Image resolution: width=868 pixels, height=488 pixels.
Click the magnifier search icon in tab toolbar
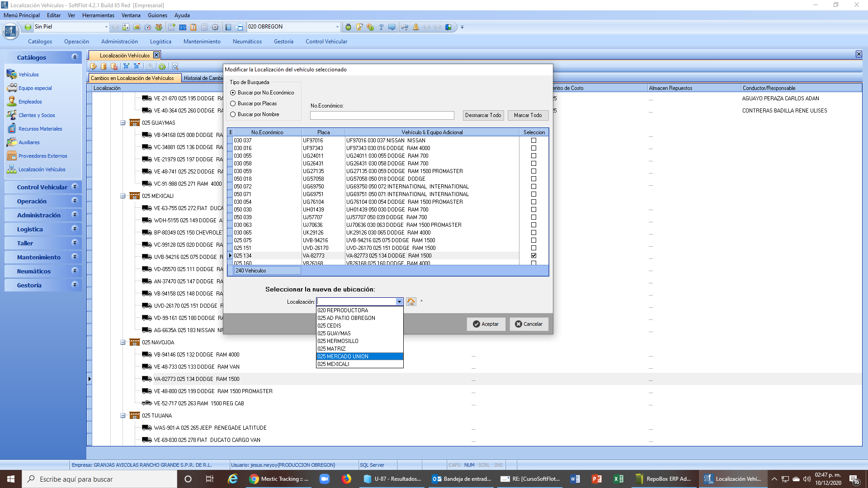click(175, 66)
